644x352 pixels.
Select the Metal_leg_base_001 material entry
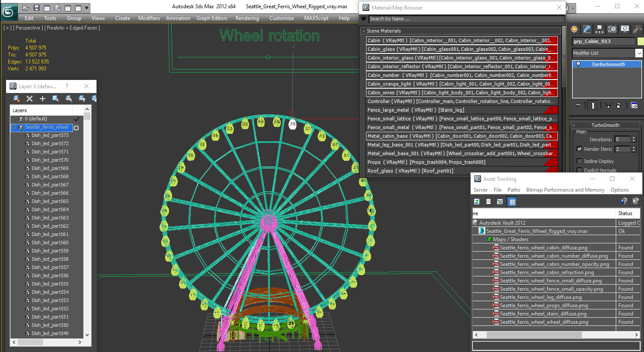461,145
